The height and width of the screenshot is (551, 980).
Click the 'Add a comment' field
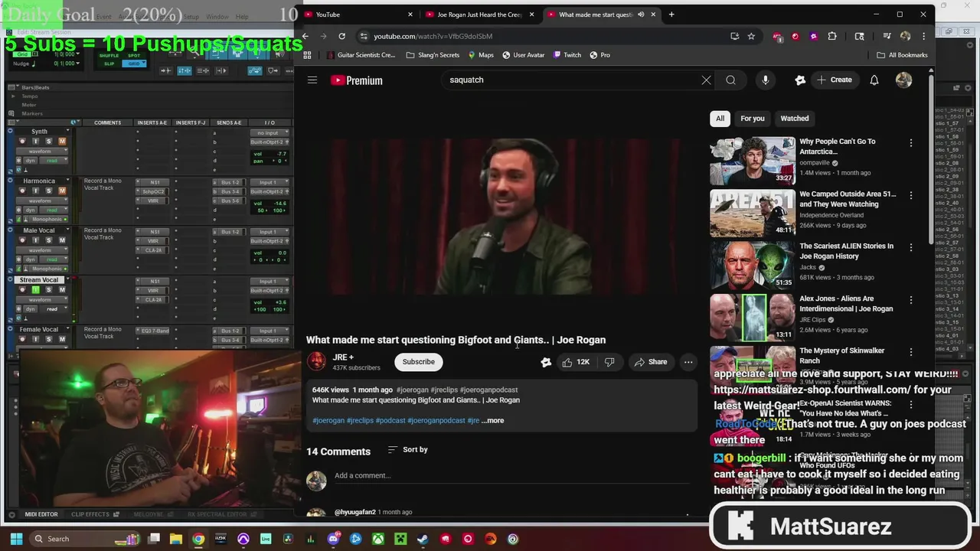pyautogui.click(x=511, y=476)
